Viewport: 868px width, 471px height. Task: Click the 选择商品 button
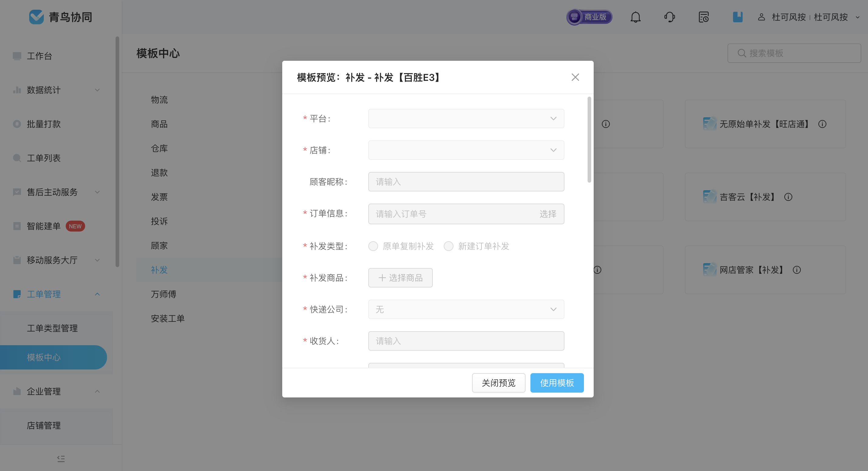[400, 278]
